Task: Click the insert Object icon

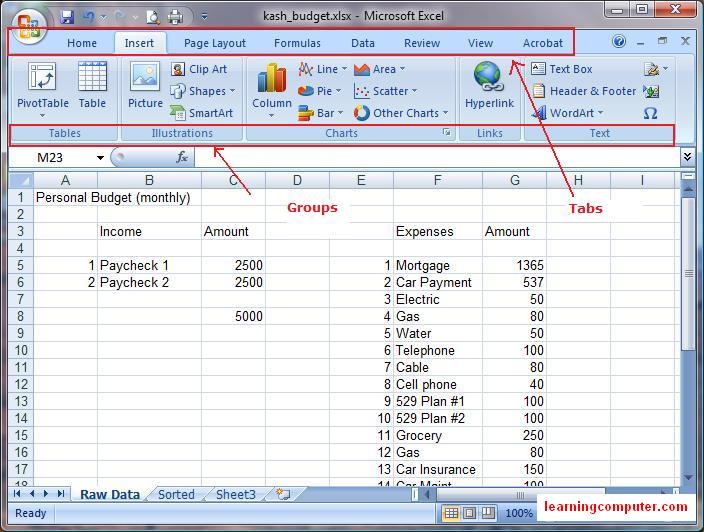Action: [651, 91]
